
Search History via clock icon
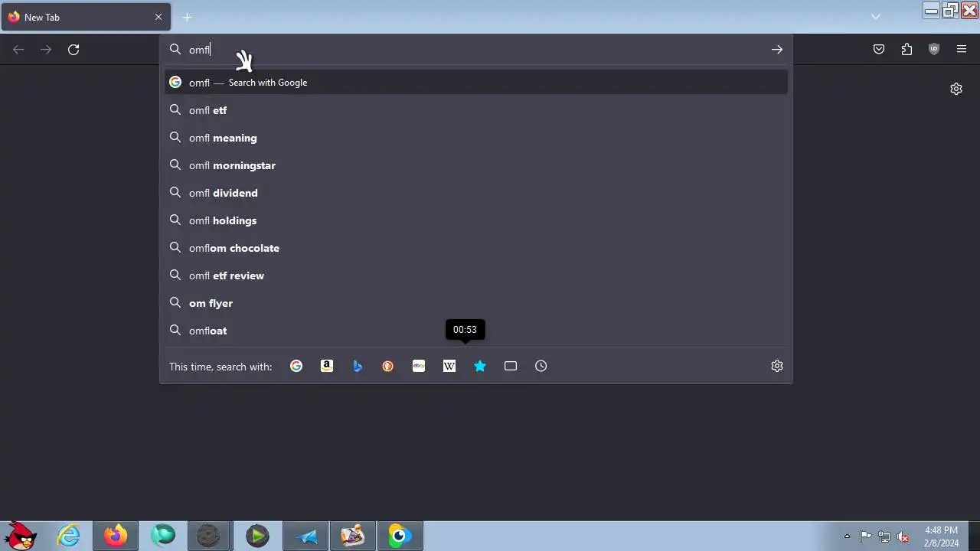(x=541, y=366)
